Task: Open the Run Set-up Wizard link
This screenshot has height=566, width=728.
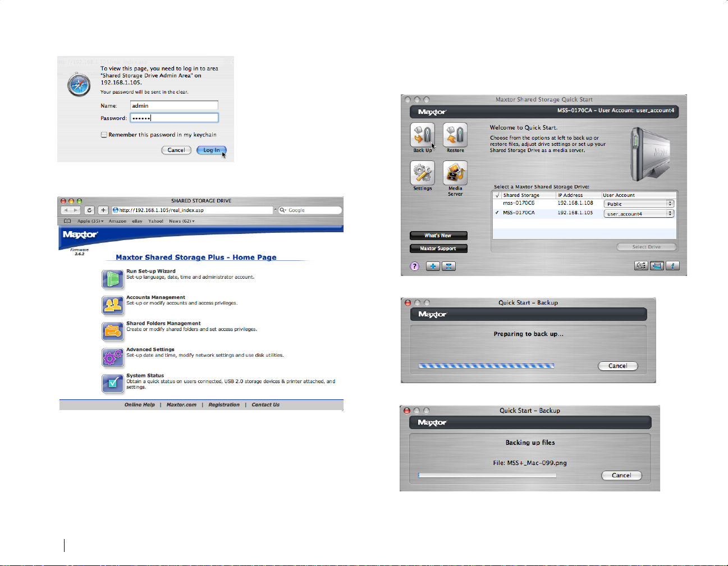Action: point(151,271)
